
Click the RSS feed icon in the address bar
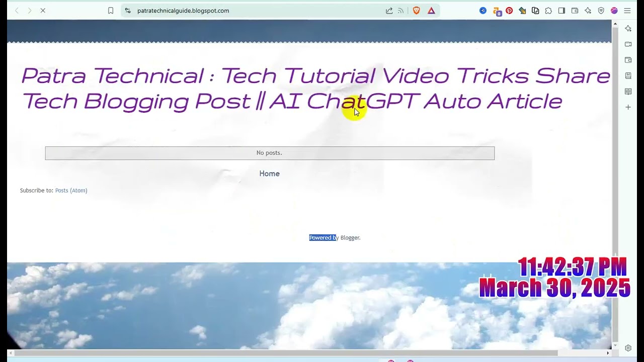[401, 11]
